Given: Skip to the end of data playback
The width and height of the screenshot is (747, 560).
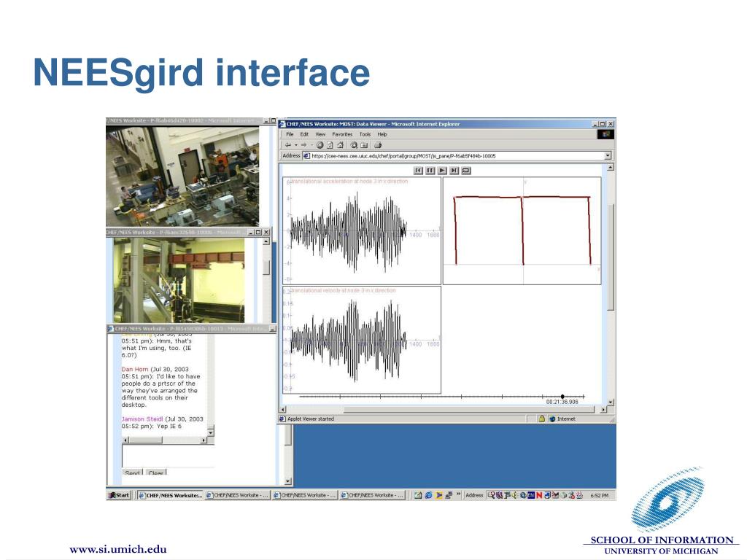Looking at the screenshot, I should tap(454, 171).
